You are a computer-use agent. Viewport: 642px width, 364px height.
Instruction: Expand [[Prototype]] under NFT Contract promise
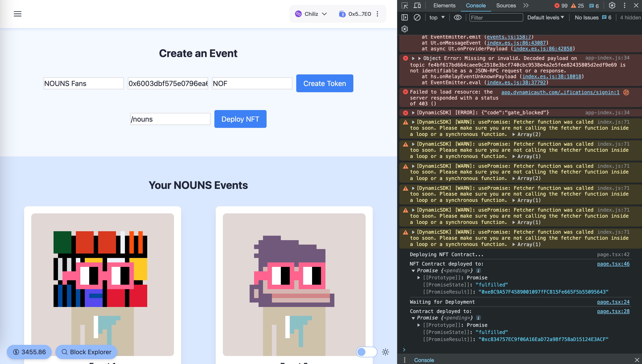[x=418, y=278]
